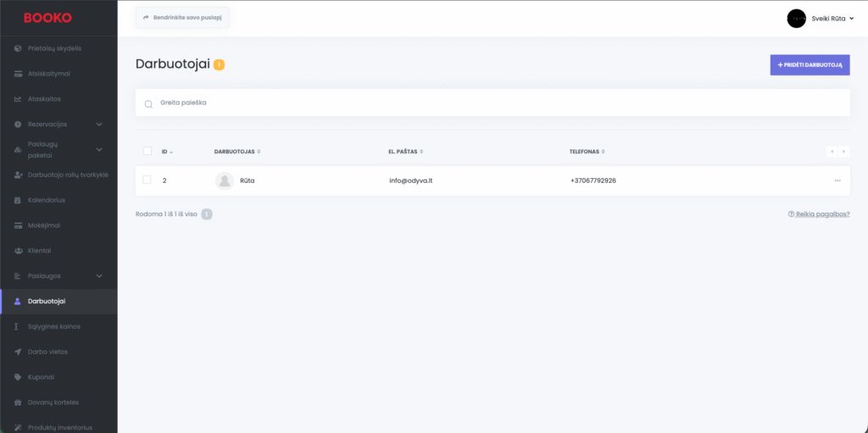Click the Ataskaitos chart icon
This screenshot has width=868, height=433.
click(x=19, y=99)
